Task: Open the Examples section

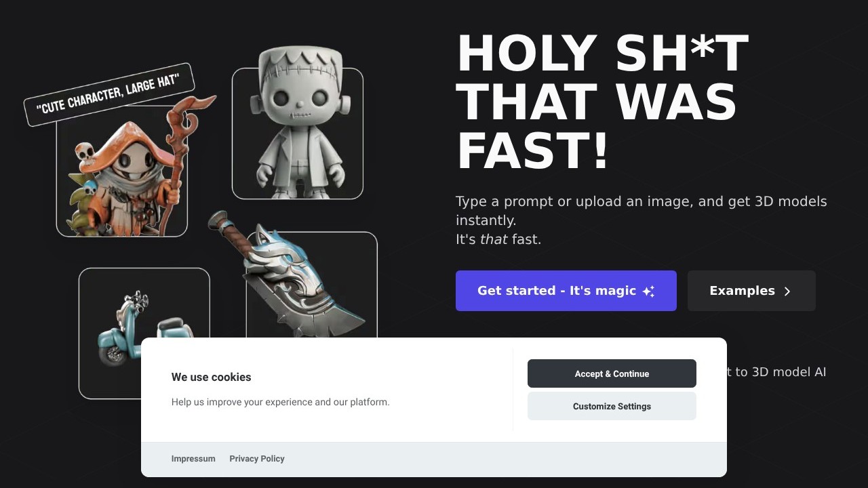Action: (751, 291)
